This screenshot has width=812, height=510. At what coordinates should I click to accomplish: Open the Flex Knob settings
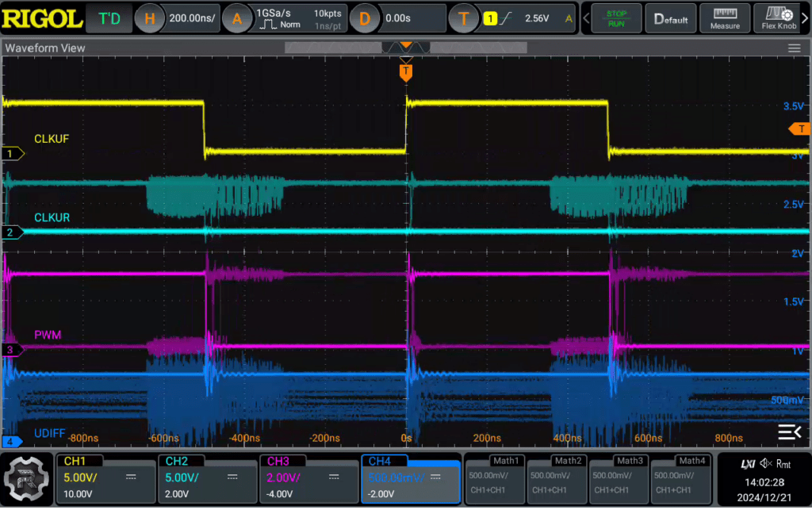pyautogui.click(x=779, y=19)
